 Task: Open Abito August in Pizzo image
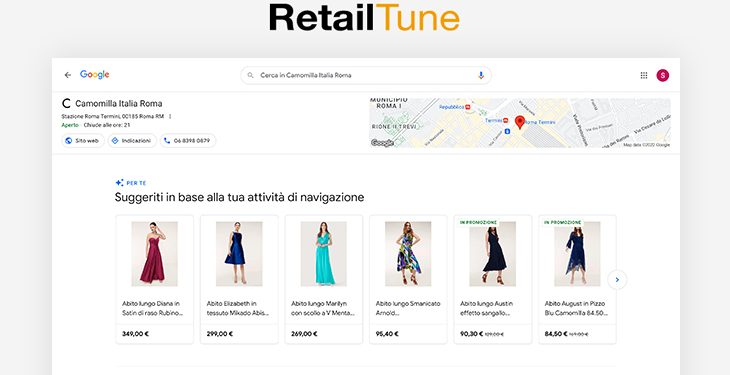(x=577, y=253)
